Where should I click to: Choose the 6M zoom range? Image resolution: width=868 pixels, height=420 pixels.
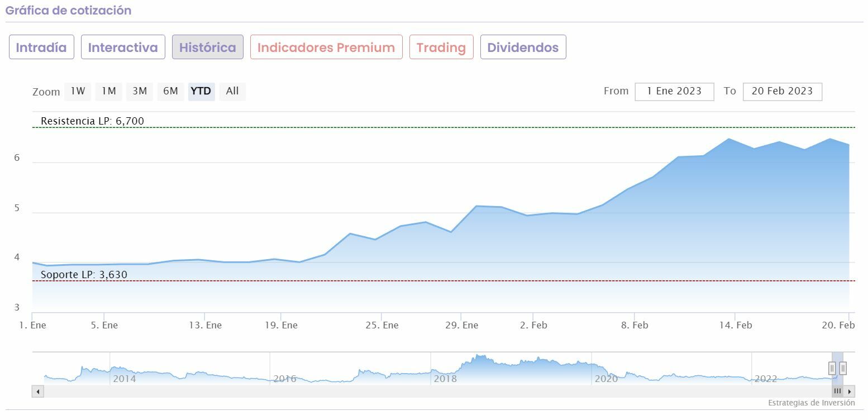point(170,91)
